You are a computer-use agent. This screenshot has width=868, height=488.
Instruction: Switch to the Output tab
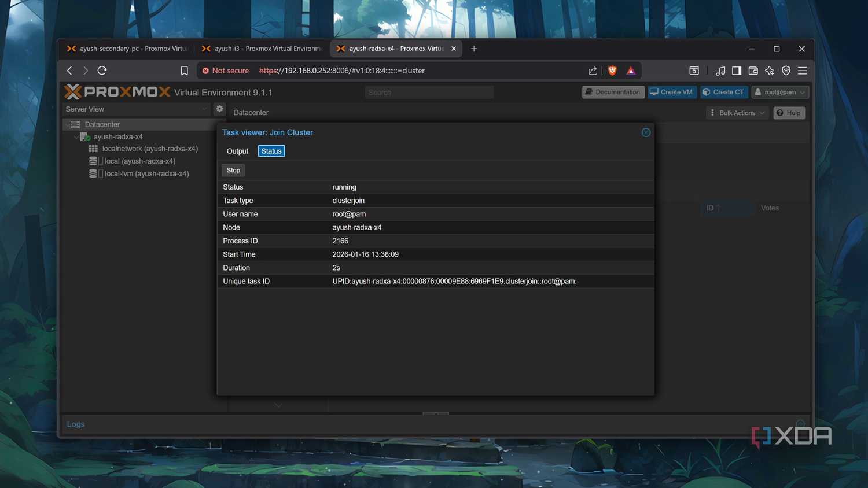237,151
